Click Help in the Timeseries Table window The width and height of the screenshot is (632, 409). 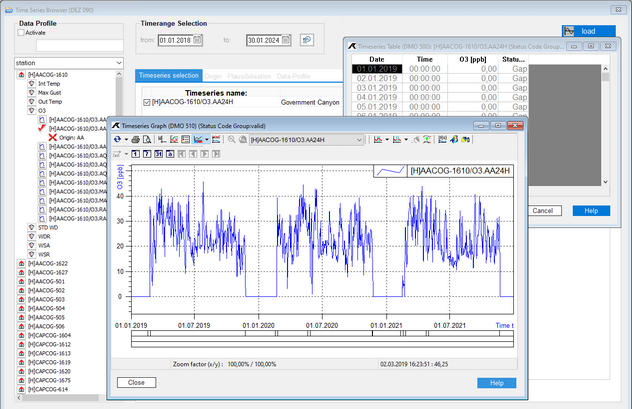click(591, 210)
